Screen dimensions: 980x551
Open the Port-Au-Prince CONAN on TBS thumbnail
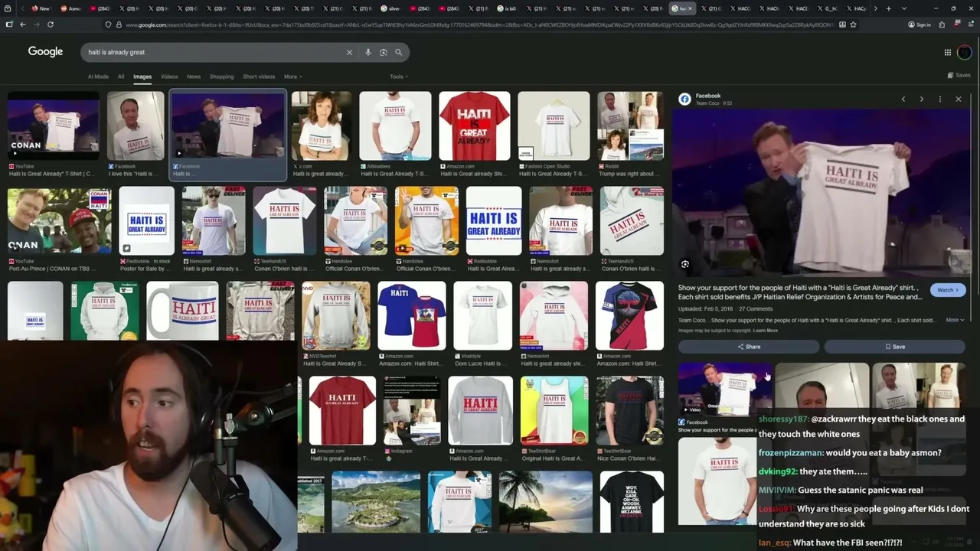[59, 221]
